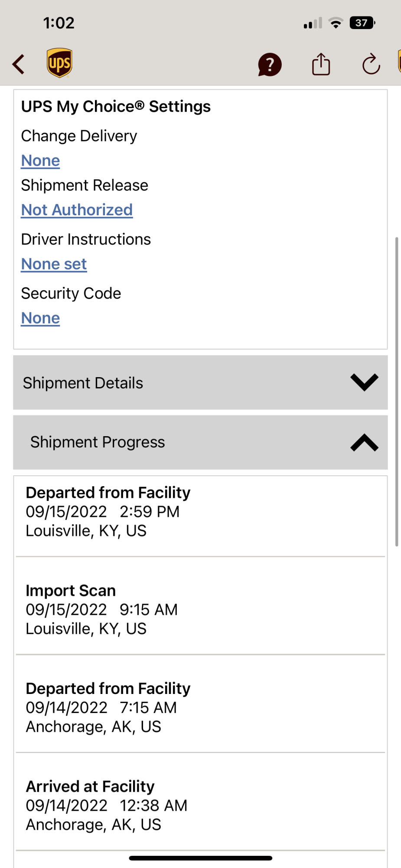Tap the home indicator bar

[x=200, y=858]
